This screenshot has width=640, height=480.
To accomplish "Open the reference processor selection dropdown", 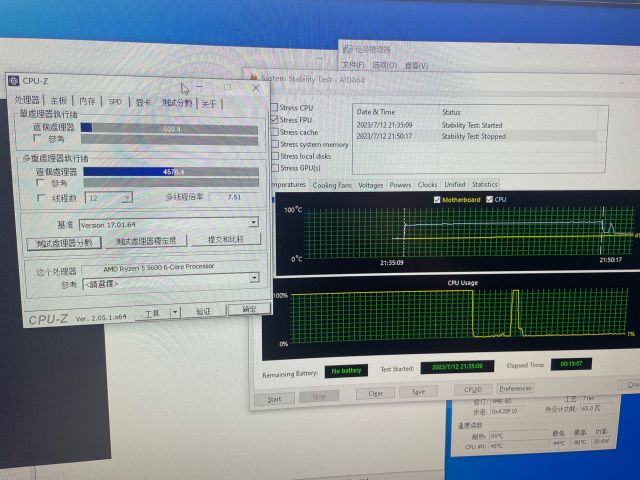I will pos(253,279).
